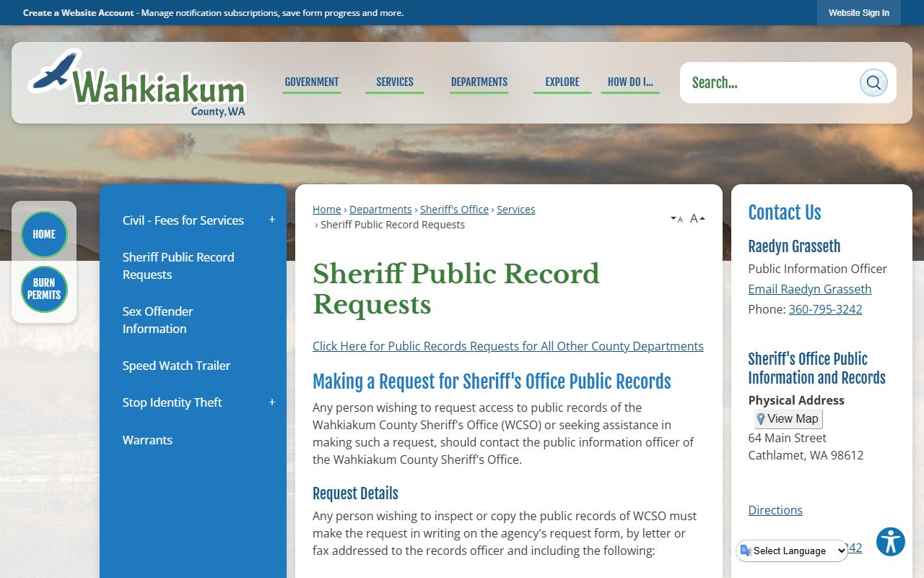Select Sheriff Public Record Requests in sidebar

coord(178,266)
